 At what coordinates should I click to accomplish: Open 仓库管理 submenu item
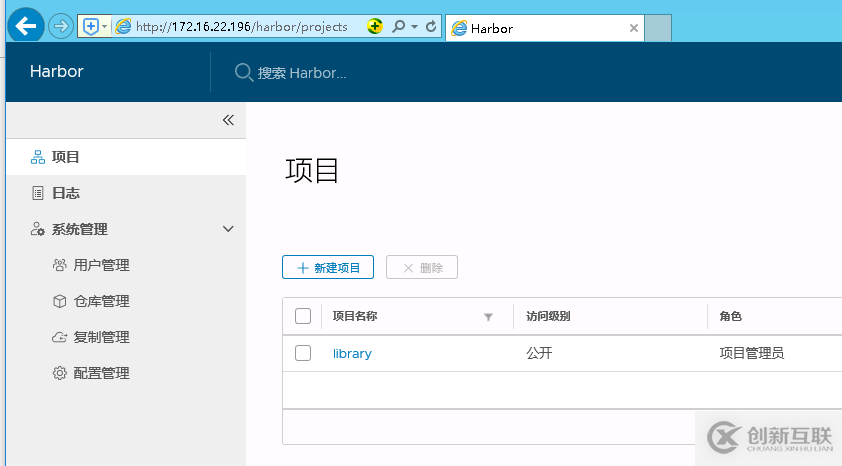101,301
